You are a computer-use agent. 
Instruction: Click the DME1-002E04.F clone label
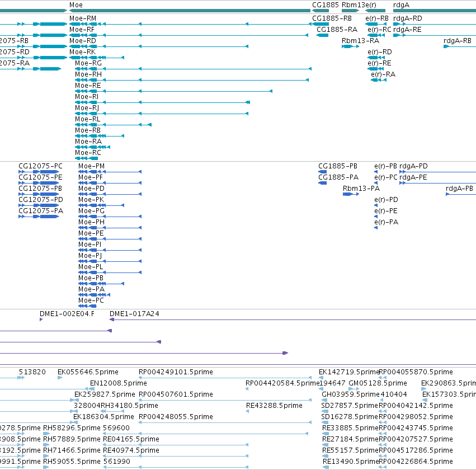click(67, 314)
